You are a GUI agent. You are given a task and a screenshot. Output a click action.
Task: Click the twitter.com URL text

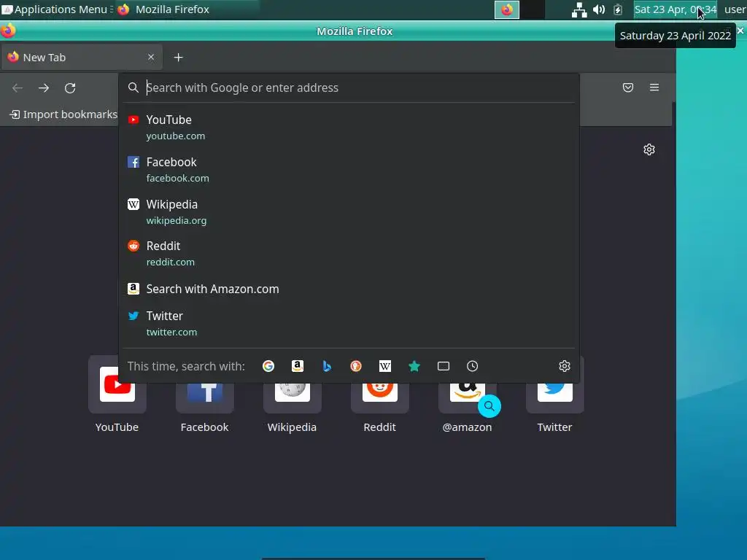click(x=171, y=332)
